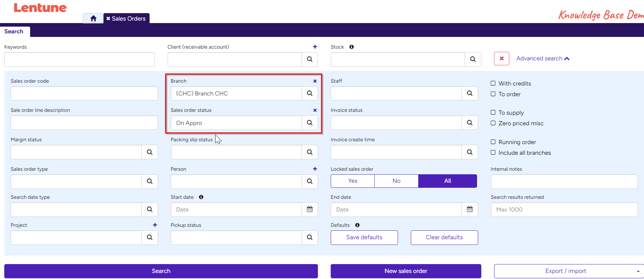Click Save defaults

pos(364,237)
